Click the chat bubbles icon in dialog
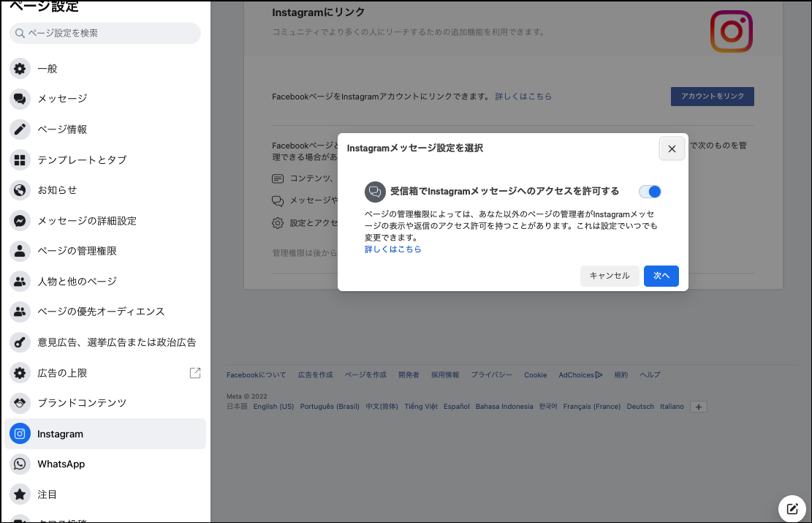The image size is (812, 523). (375, 191)
